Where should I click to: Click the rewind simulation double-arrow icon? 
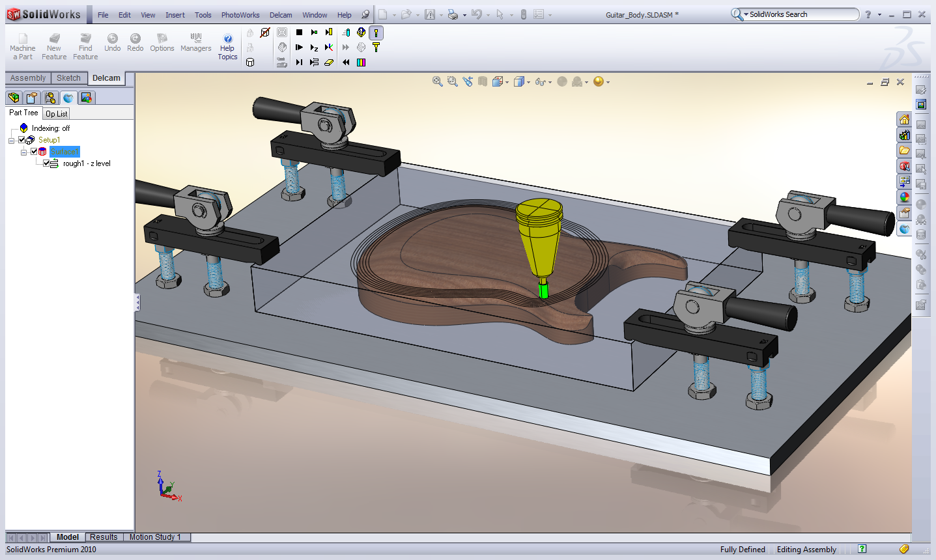pyautogui.click(x=346, y=63)
